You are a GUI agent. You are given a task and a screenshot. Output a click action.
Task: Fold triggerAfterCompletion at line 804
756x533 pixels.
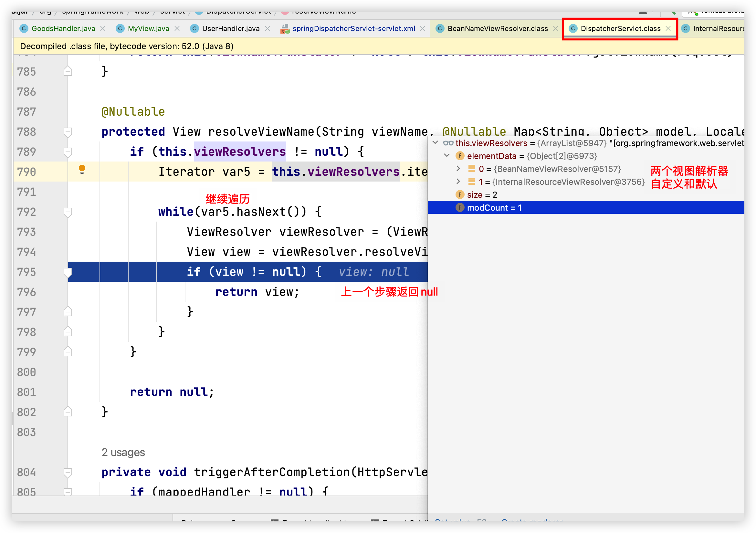pyautogui.click(x=68, y=473)
